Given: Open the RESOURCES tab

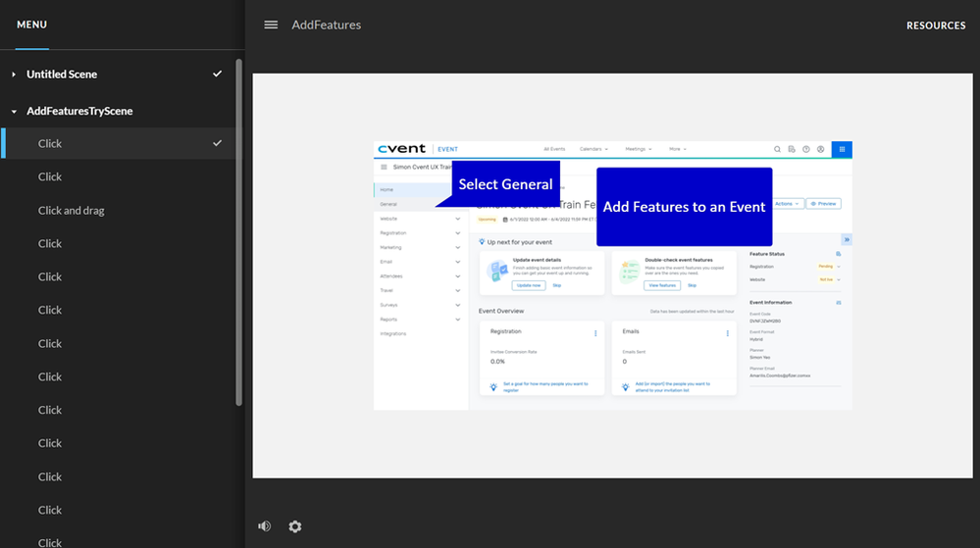Looking at the screenshot, I should [x=936, y=25].
